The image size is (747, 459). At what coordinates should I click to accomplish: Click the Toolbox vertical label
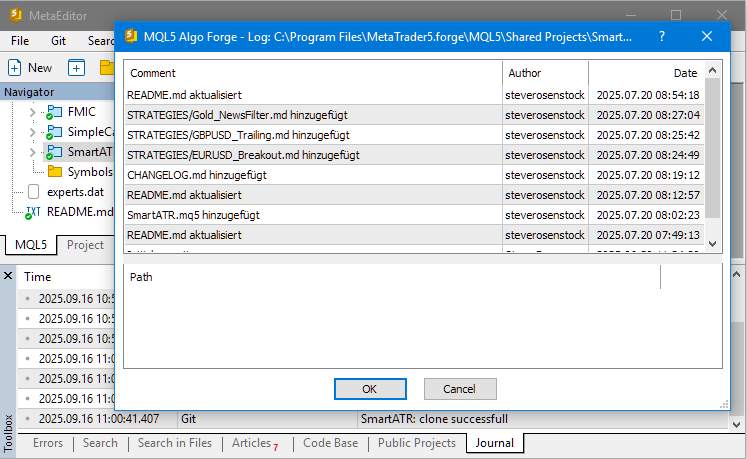click(8, 433)
